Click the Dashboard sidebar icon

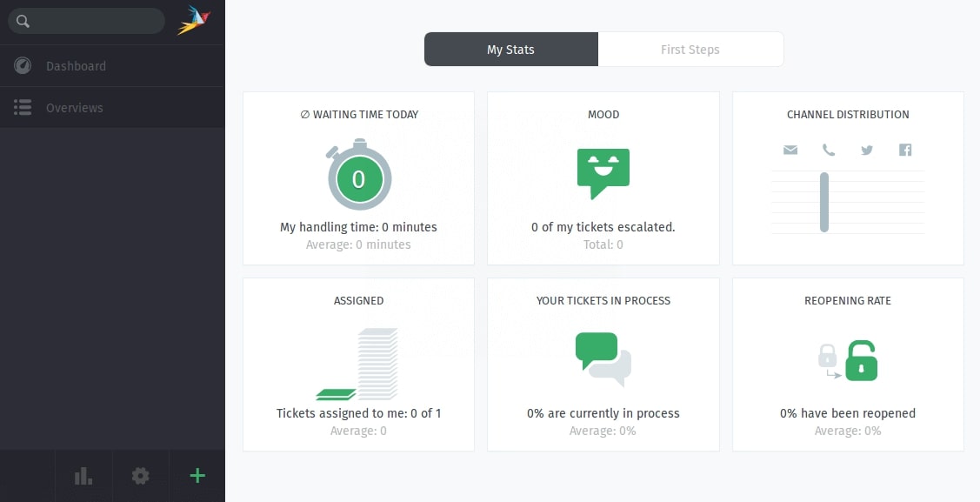pyautogui.click(x=22, y=65)
